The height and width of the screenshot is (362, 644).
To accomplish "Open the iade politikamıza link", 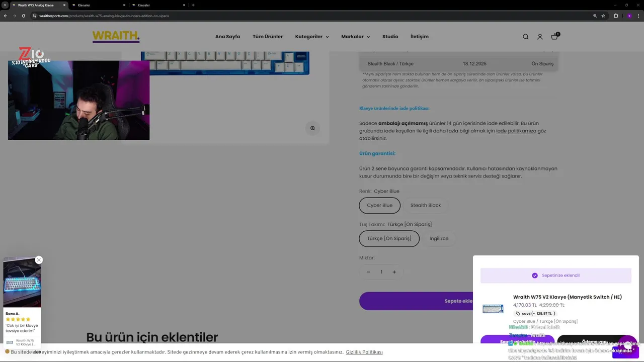I will point(516,131).
